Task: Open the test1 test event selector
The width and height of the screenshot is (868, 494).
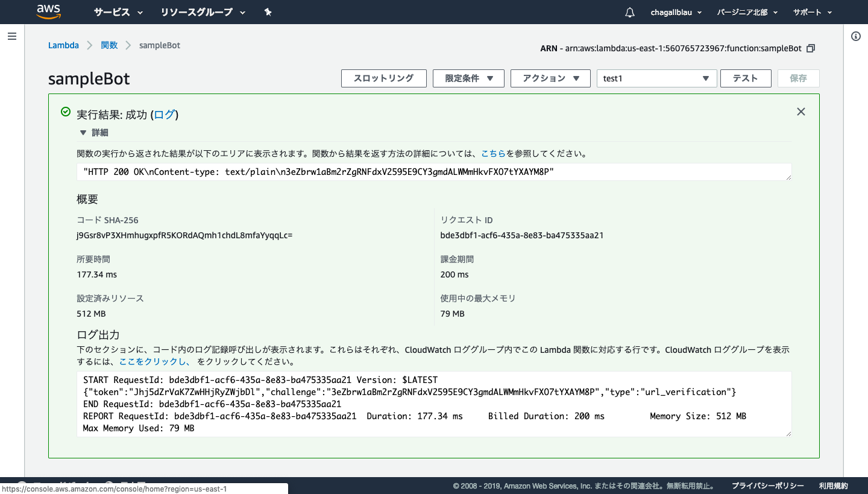Action: coord(656,78)
